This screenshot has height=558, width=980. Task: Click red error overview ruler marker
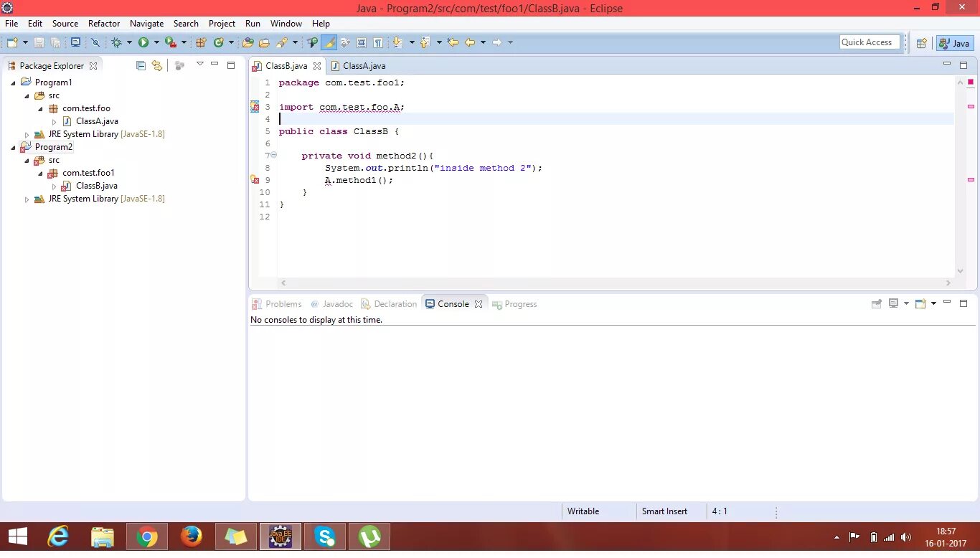coord(971,82)
